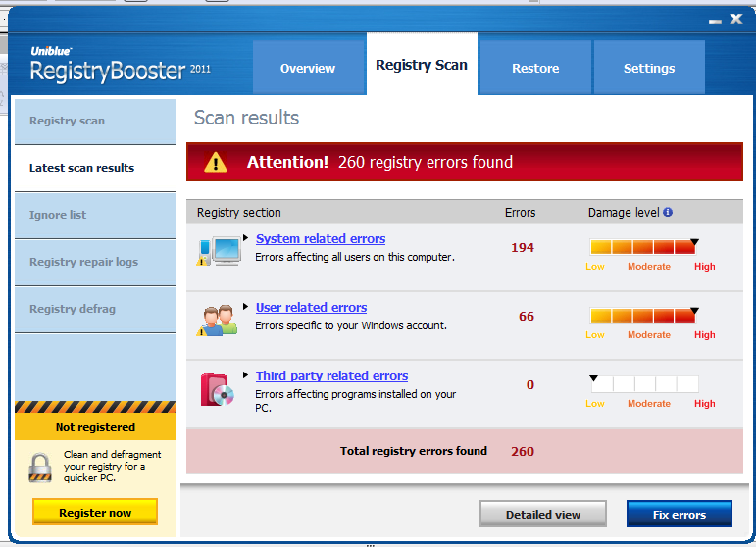756x547 pixels.
Task: Expand System related errors arrow
Action: click(x=245, y=237)
